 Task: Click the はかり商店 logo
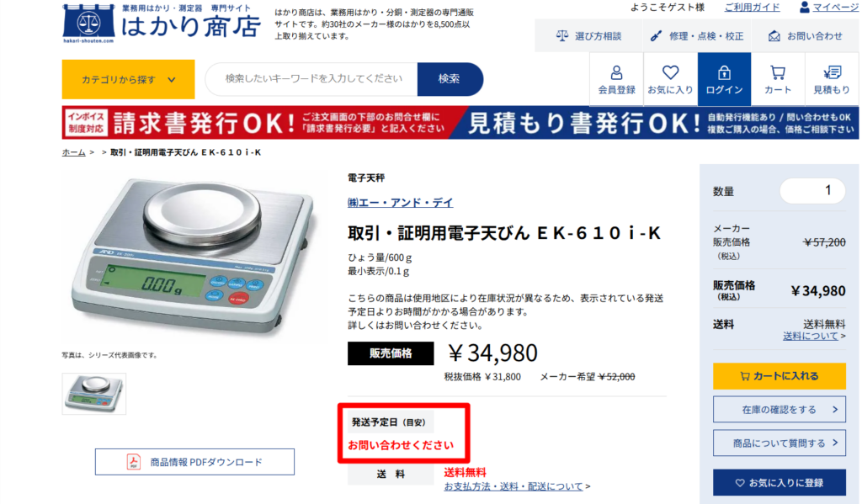[x=161, y=24]
